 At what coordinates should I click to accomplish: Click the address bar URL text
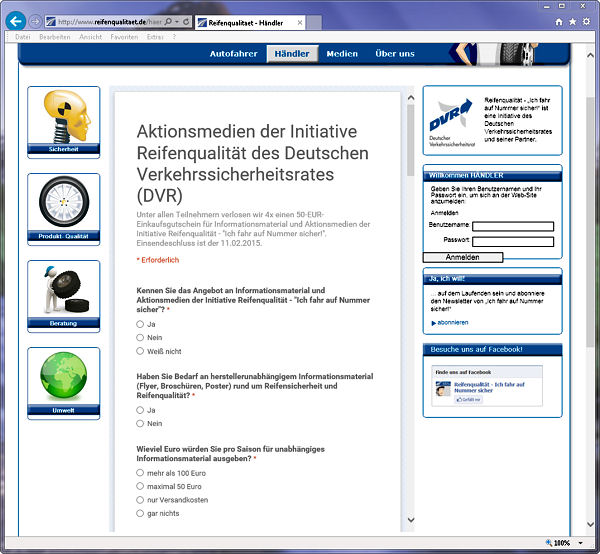[109, 22]
